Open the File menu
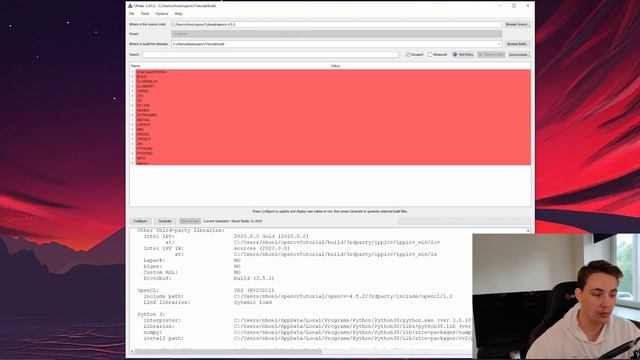The height and width of the screenshot is (360, 640). click(x=131, y=14)
